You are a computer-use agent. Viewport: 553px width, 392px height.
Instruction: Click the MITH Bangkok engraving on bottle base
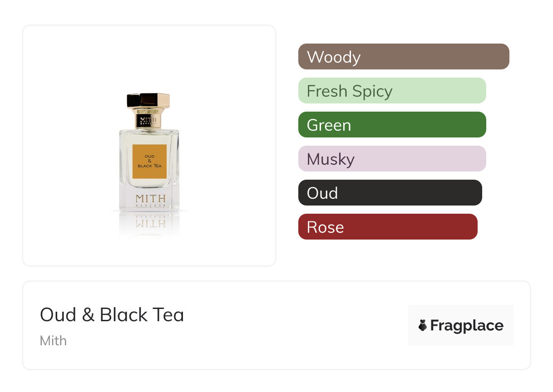[150, 201]
